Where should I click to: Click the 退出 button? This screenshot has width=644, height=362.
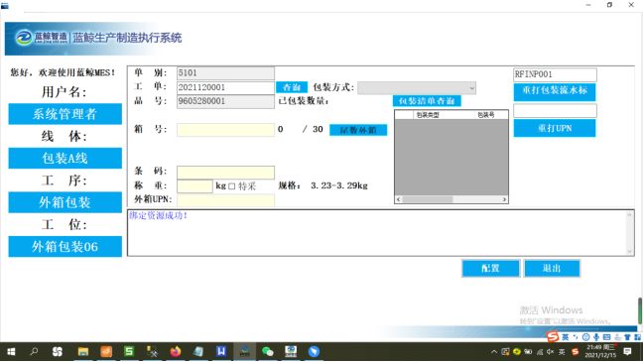[x=552, y=269]
